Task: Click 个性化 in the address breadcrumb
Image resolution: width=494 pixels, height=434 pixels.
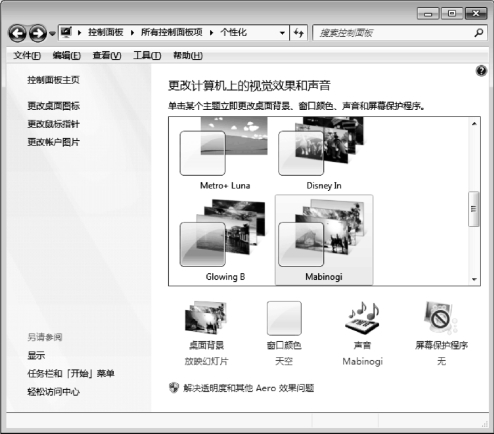Action: (233, 32)
